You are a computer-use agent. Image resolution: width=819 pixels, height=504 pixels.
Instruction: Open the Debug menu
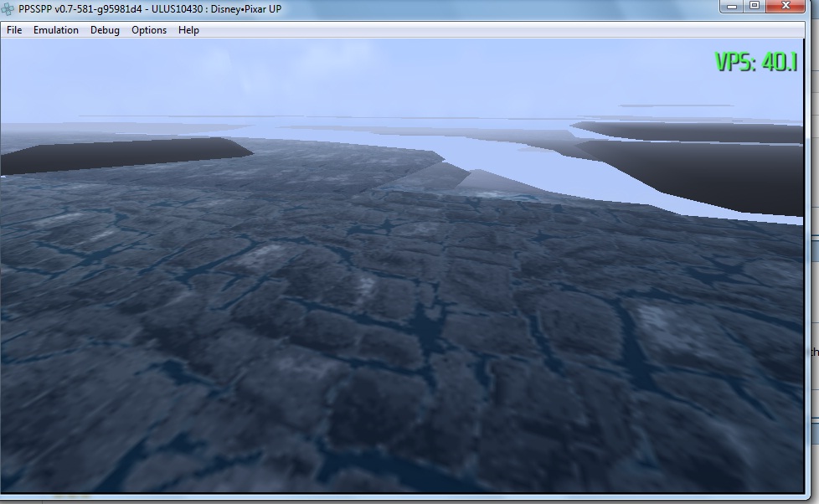click(105, 30)
